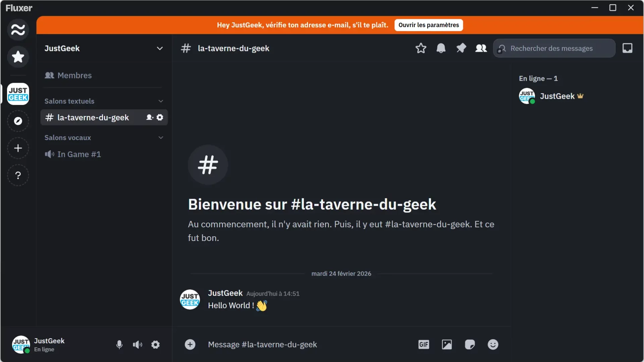Open favorites star in the server sidebar
Image resolution: width=644 pixels, height=362 pixels.
pyautogui.click(x=18, y=57)
